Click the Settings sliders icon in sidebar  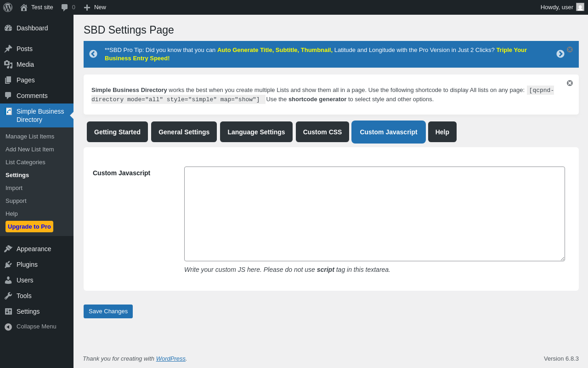8,311
